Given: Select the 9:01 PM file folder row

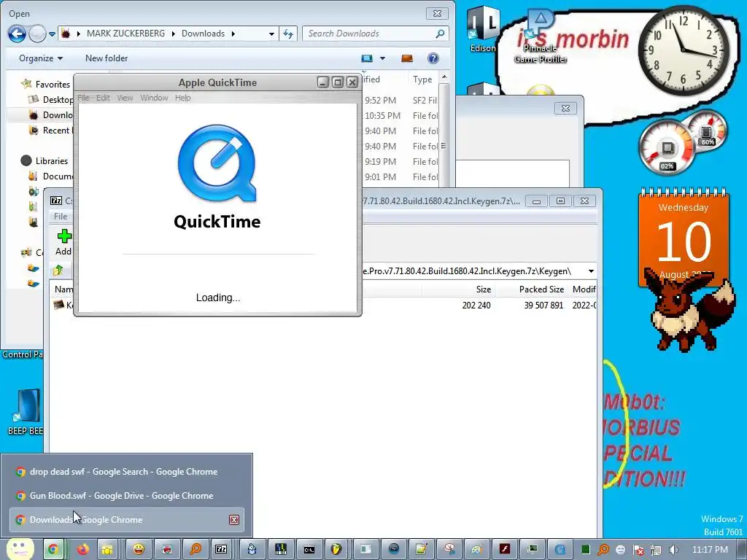Looking at the screenshot, I should click(x=400, y=176).
